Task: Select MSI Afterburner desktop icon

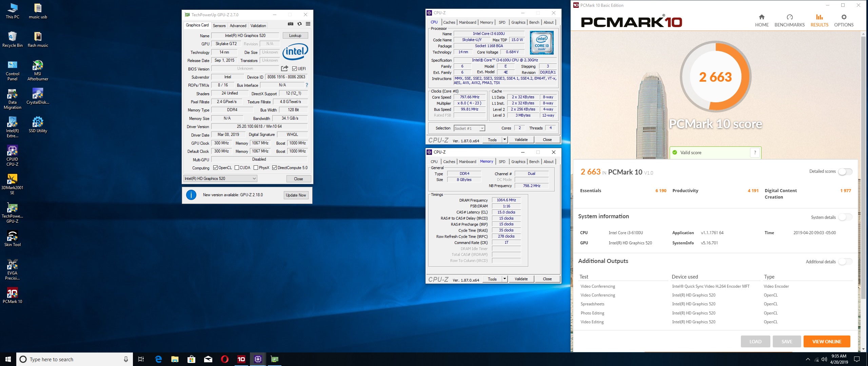Action: click(x=38, y=71)
